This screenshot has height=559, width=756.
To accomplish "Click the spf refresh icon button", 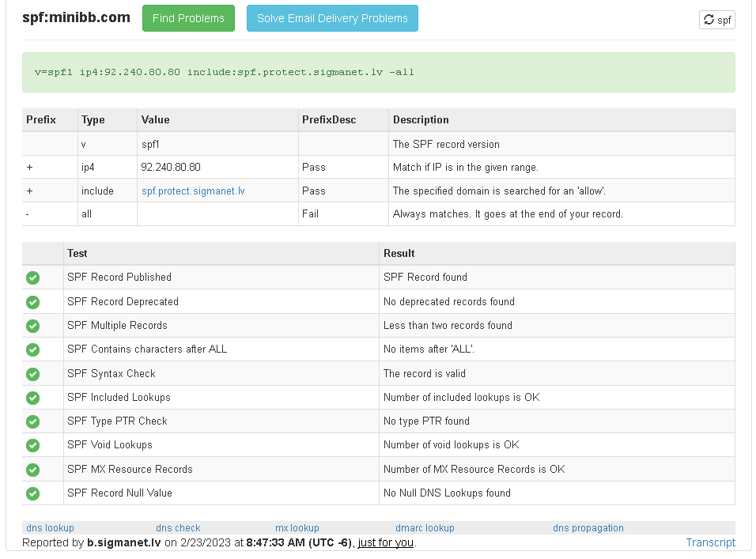I will 716,20.
